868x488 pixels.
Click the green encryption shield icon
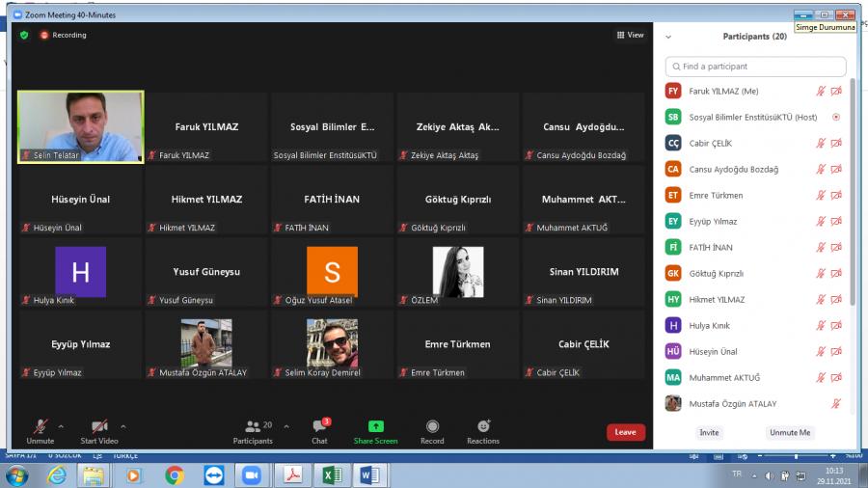point(24,35)
